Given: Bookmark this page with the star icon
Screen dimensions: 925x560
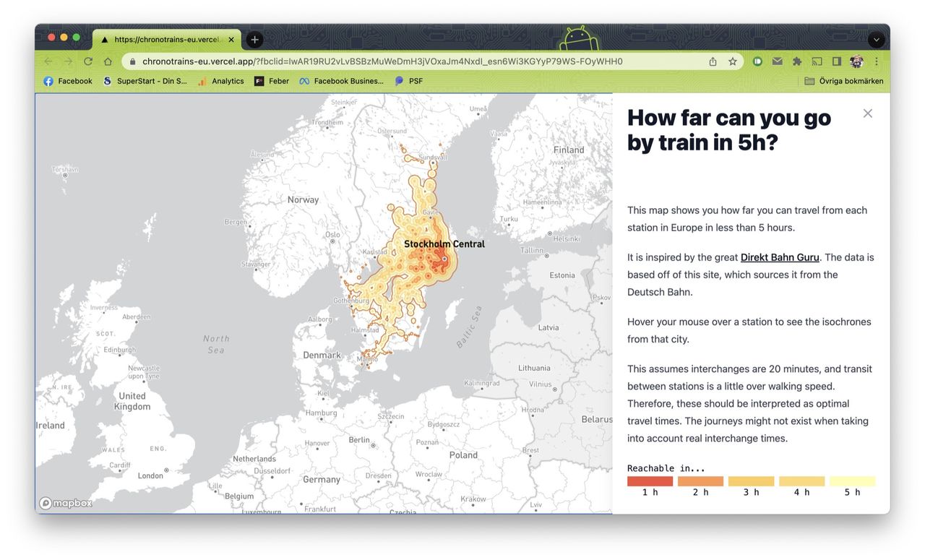Looking at the screenshot, I should (732, 61).
